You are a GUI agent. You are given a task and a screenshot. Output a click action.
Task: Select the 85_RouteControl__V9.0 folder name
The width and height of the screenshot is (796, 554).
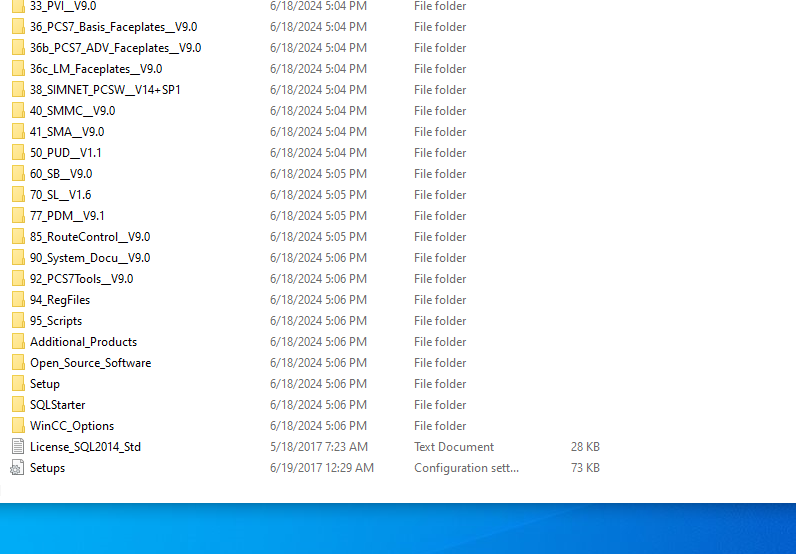(90, 237)
